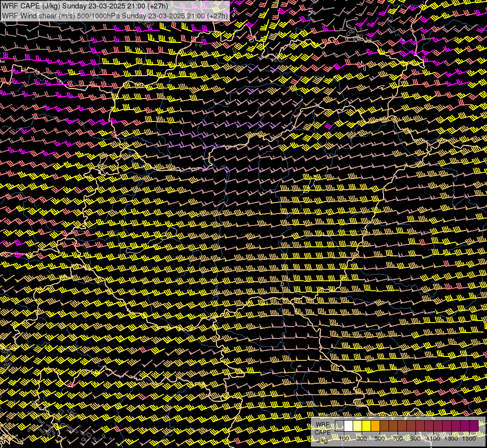Select the transparent first CAPE legend swatch
The image size is (487, 448).
339,426
